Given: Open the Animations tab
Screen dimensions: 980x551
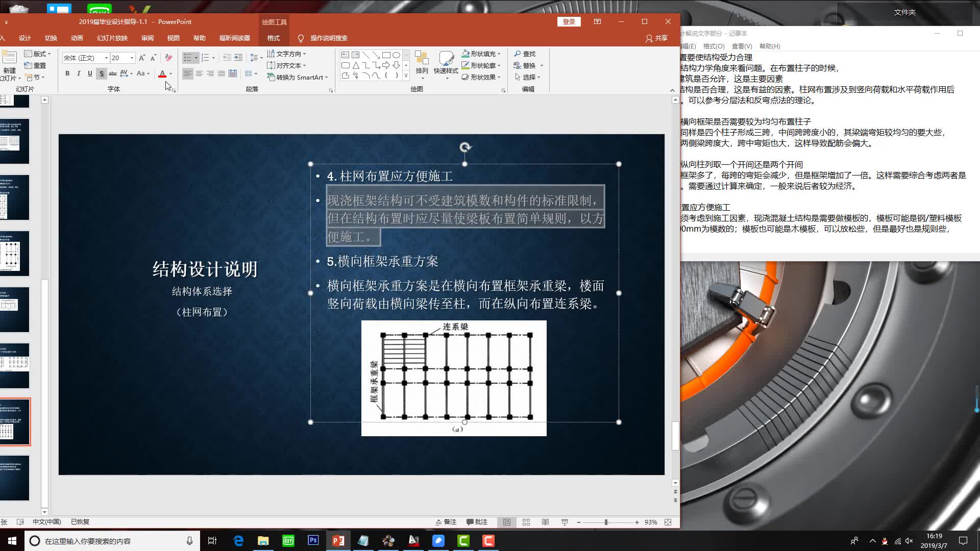Looking at the screenshot, I should tap(77, 38).
